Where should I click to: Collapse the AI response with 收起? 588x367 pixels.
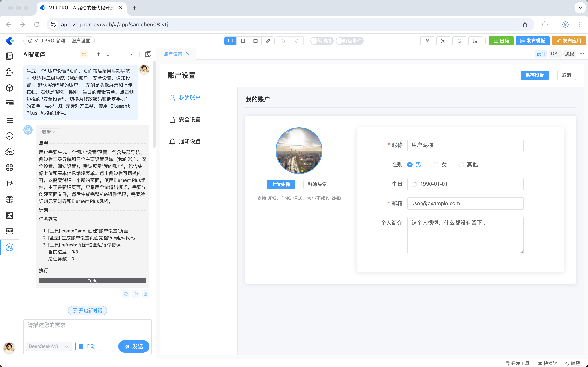click(49, 132)
